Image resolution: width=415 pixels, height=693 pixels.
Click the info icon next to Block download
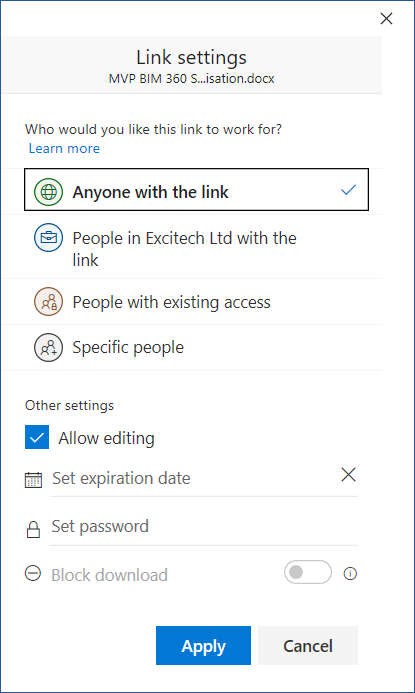350,574
